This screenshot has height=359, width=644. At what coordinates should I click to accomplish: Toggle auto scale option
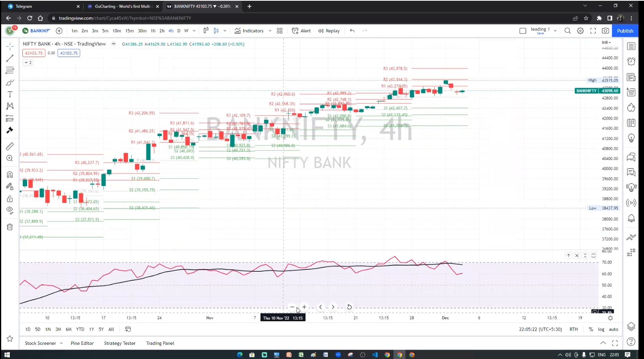coord(613,329)
